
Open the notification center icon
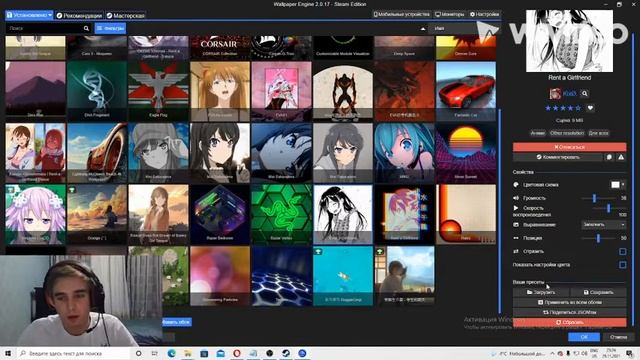click(x=629, y=353)
